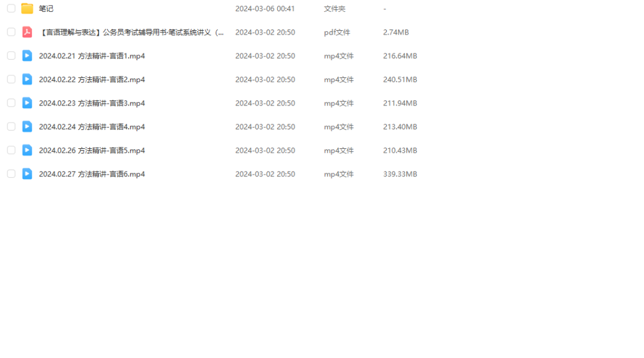Open the yellow 笔记 folder icon
This screenshot has height=358, width=644.
pos(27,8)
